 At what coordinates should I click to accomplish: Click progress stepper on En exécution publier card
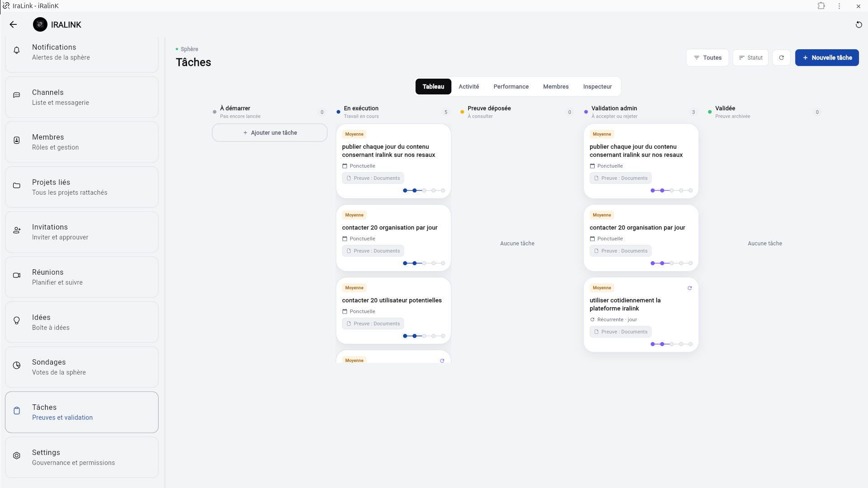424,191
